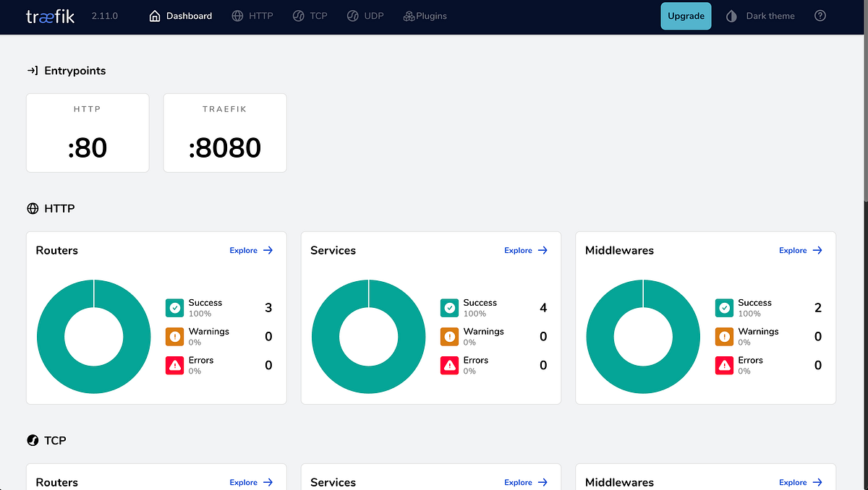The image size is (868, 490).
Task: Click the Entrypoints section icon
Action: point(33,70)
